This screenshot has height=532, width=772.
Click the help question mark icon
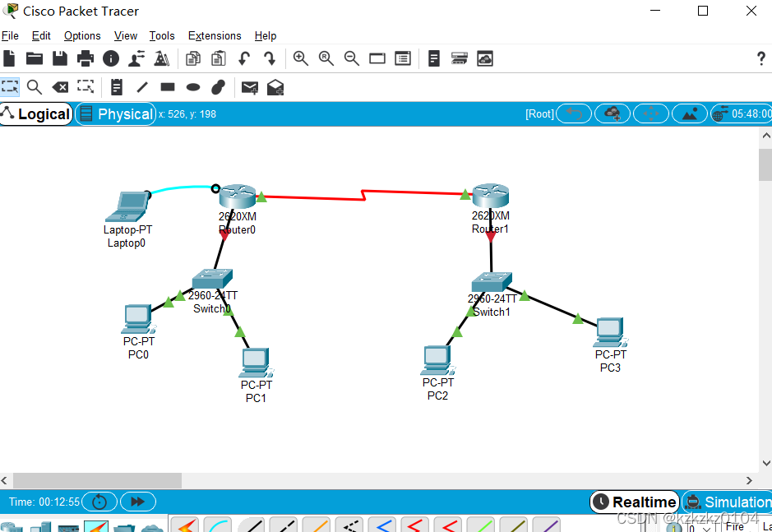[760, 58]
